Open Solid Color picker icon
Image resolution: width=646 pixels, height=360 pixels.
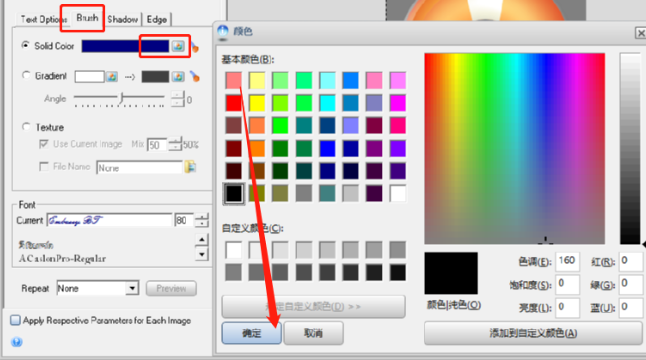point(178,46)
